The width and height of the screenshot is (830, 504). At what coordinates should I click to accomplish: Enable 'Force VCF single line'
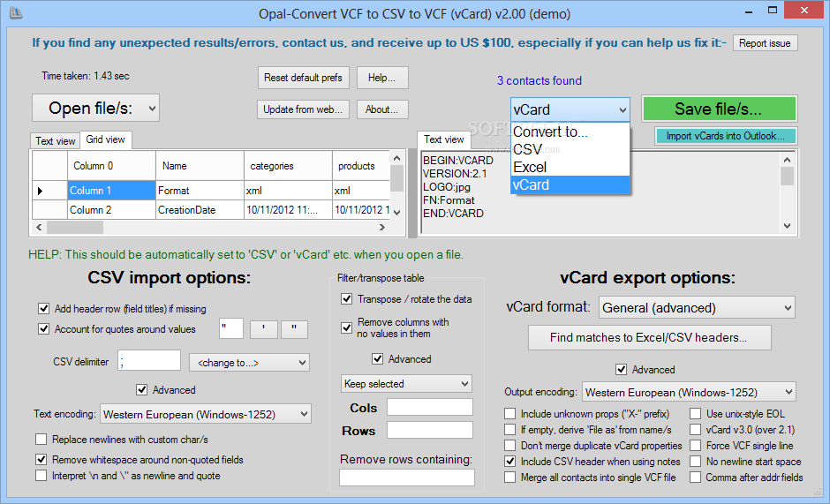tap(696, 445)
